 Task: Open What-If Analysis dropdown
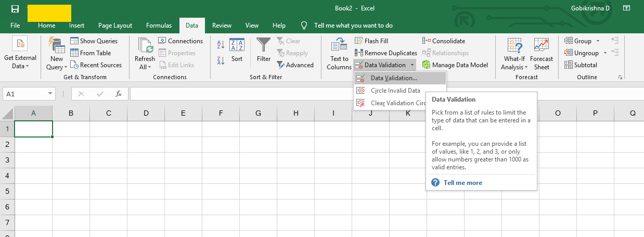pyautogui.click(x=514, y=54)
